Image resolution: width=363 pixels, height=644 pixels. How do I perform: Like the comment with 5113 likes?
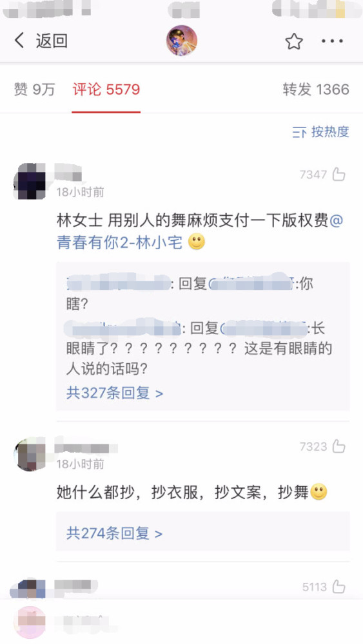point(338,587)
